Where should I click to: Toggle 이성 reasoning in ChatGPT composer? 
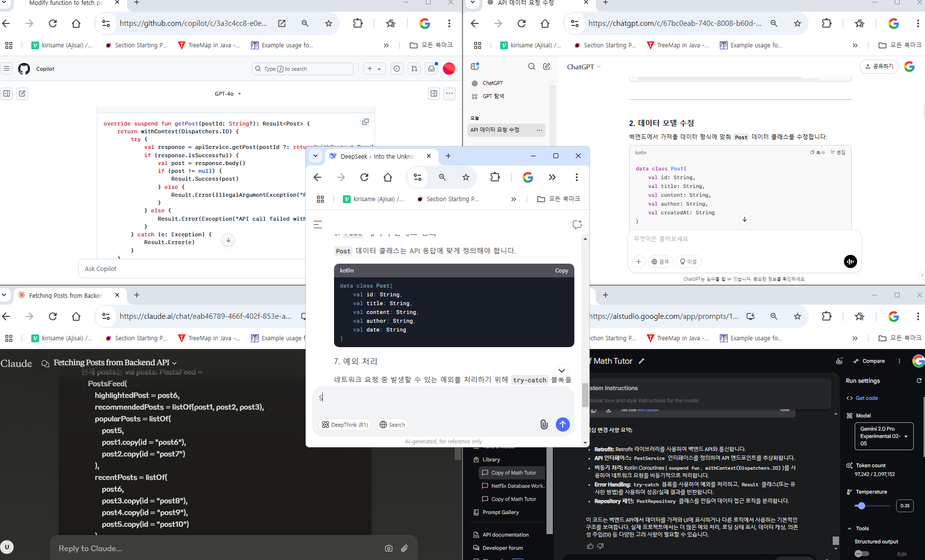click(689, 262)
